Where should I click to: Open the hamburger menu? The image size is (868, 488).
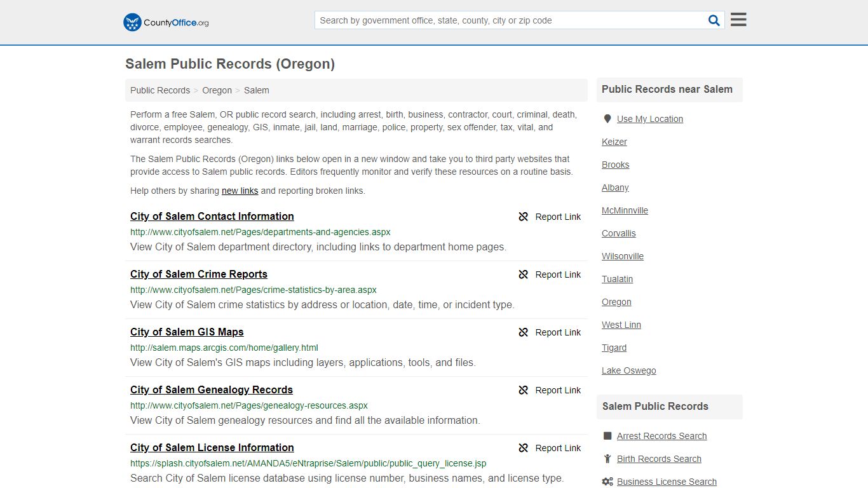(738, 20)
